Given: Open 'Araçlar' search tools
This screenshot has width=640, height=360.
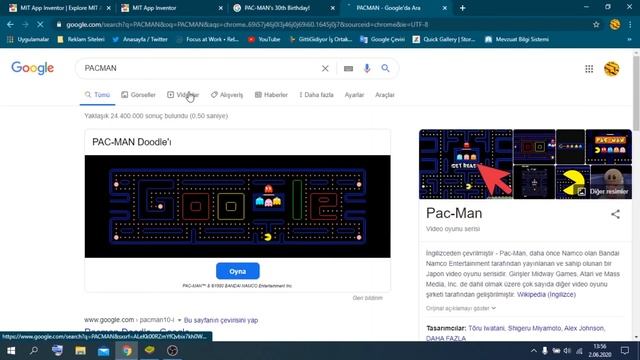Looking at the screenshot, I should [x=385, y=95].
